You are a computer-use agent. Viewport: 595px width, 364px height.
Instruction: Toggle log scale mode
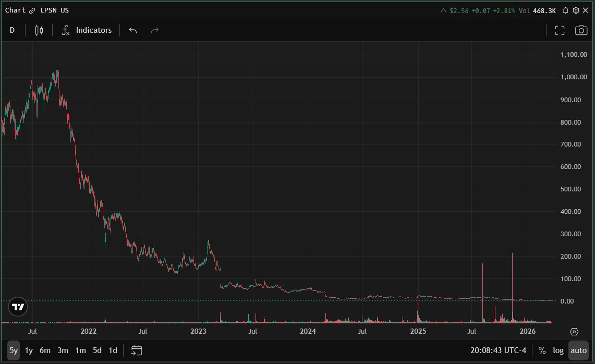click(x=558, y=350)
